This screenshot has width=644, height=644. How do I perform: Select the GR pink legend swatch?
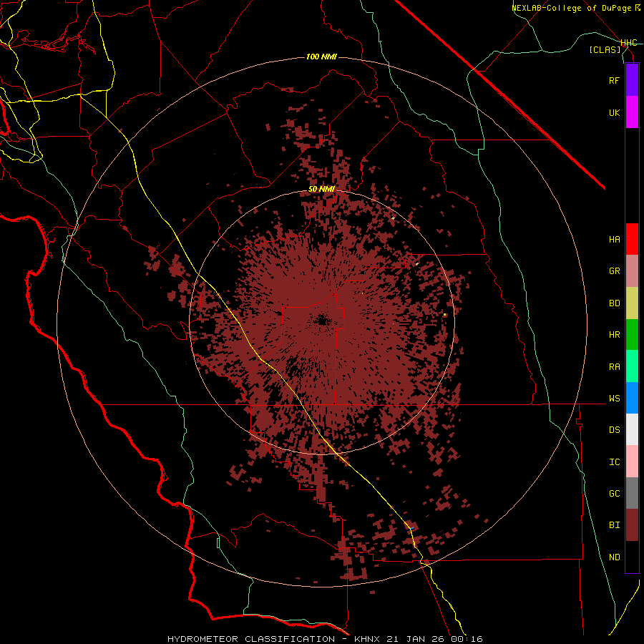(632, 271)
